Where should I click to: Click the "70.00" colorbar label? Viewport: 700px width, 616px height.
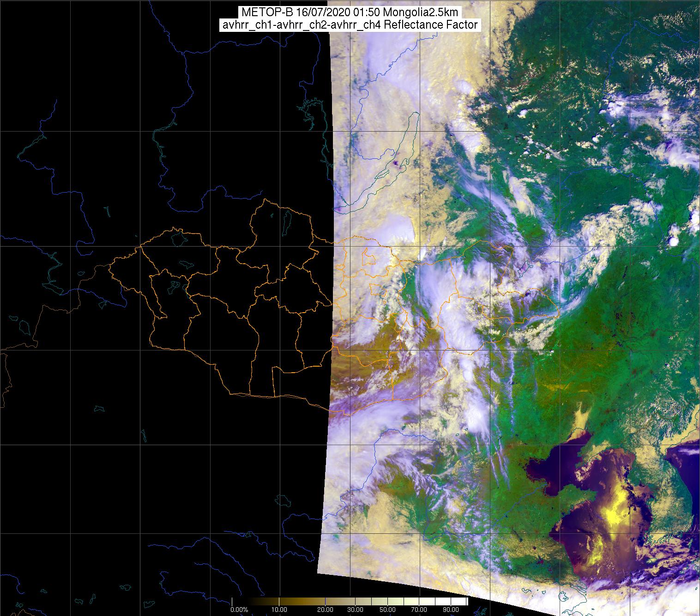pos(419,610)
